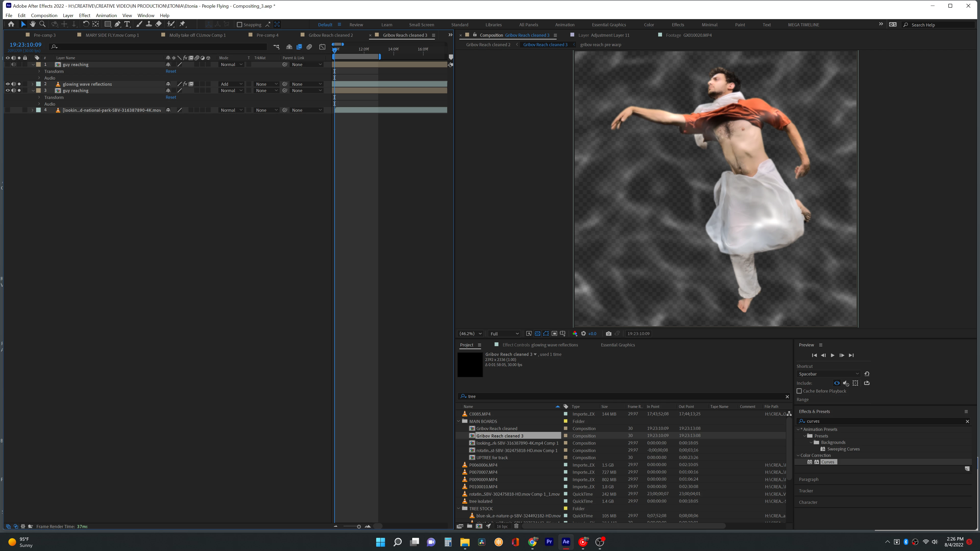The width and height of the screenshot is (980, 551).
Task: Take a snapshot with the camera icon
Action: pos(608,333)
